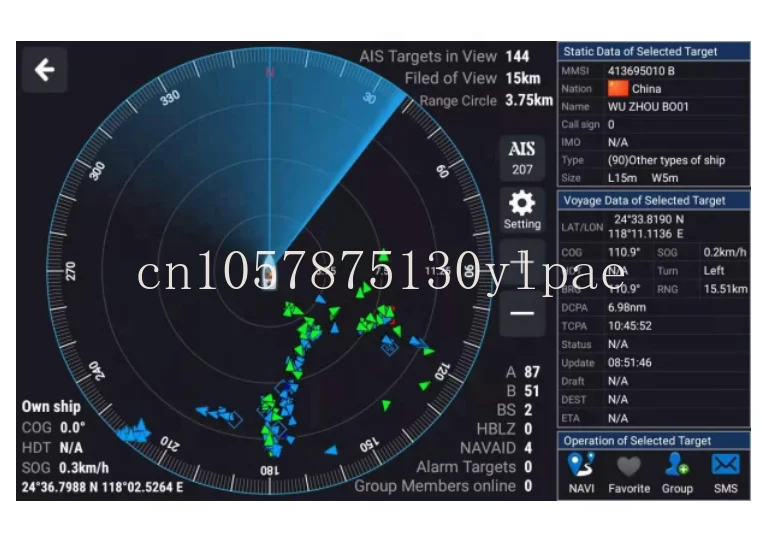Select MMSI value 413695010 B
This screenshot has width=762, height=545.
point(641,71)
